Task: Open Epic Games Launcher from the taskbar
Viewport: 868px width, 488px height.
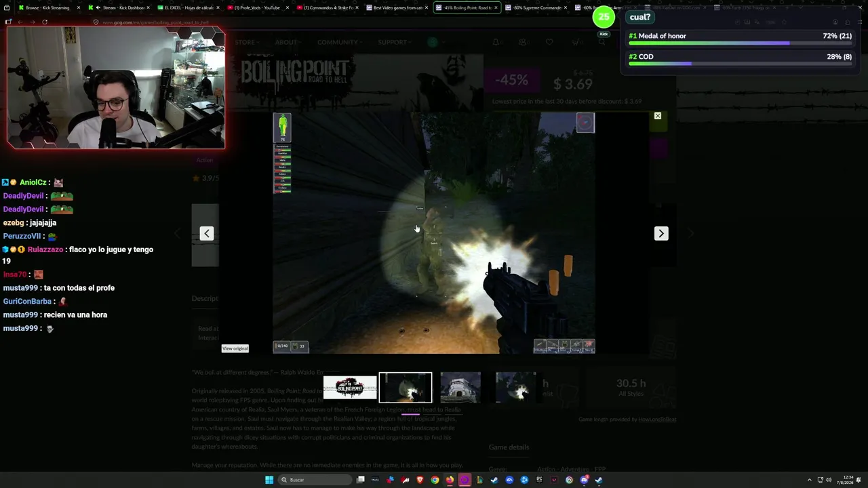Action: 539,480
